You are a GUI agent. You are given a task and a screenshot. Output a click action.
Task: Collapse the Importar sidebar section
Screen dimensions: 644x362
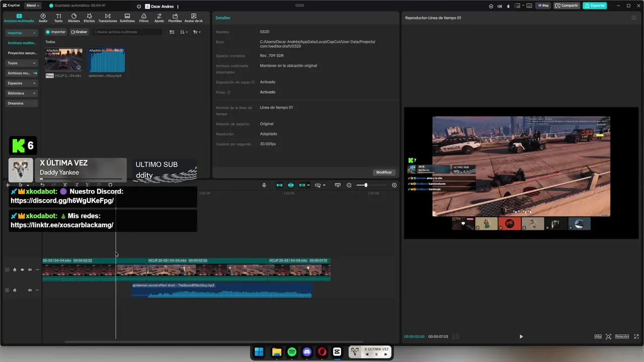tap(22, 33)
